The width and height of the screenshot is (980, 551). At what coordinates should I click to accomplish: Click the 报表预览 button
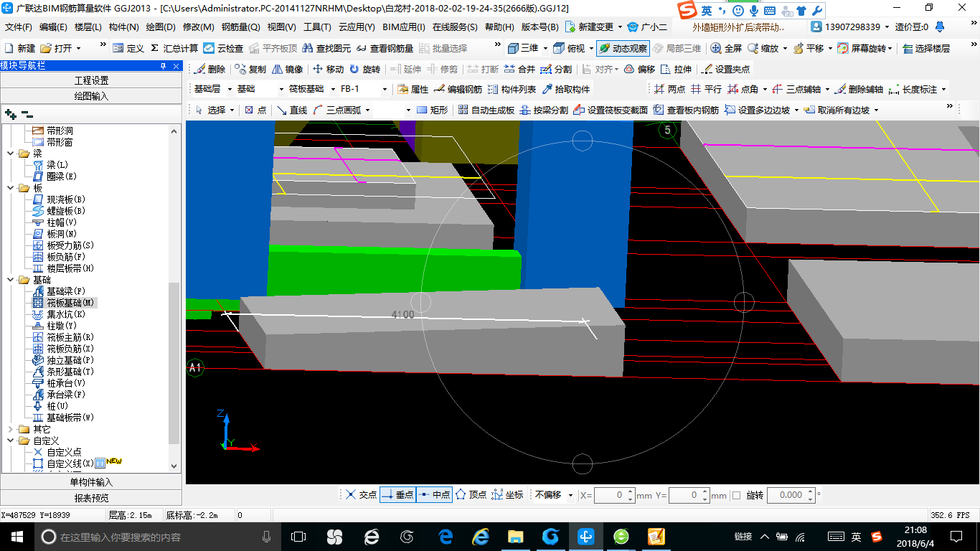(x=91, y=498)
